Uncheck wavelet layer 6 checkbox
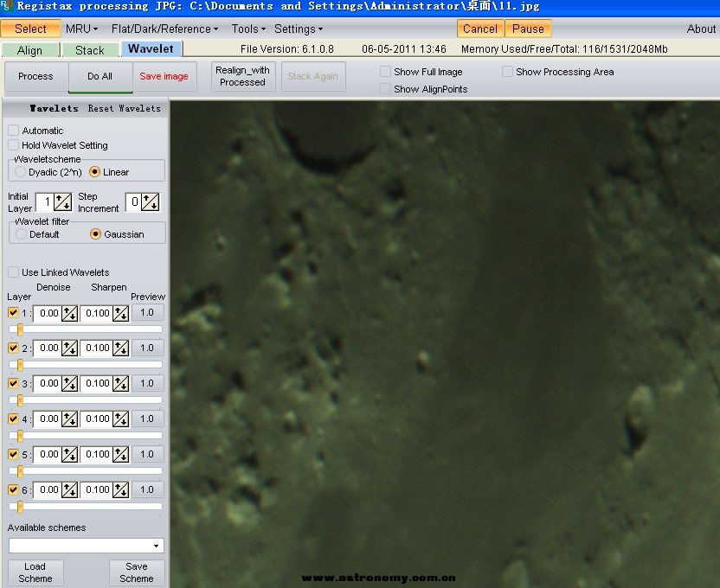The width and height of the screenshot is (720, 588). click(x=13, y=489)
